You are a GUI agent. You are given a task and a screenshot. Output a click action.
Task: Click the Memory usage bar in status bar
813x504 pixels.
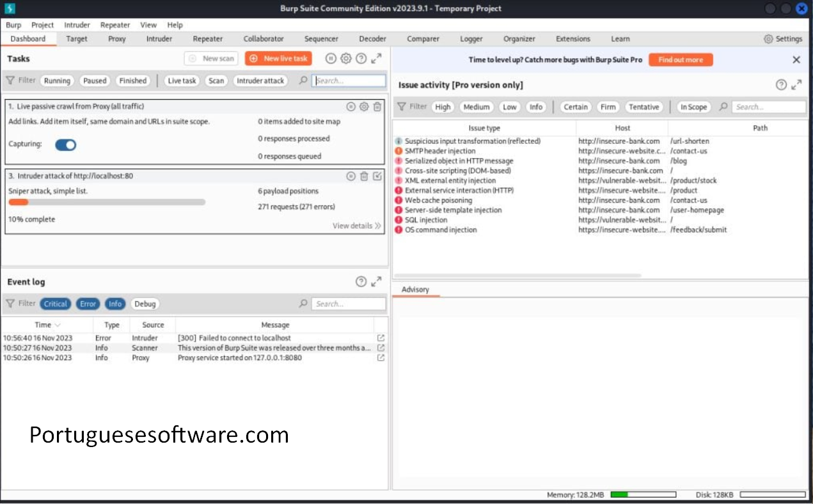[x=643, y=495]
